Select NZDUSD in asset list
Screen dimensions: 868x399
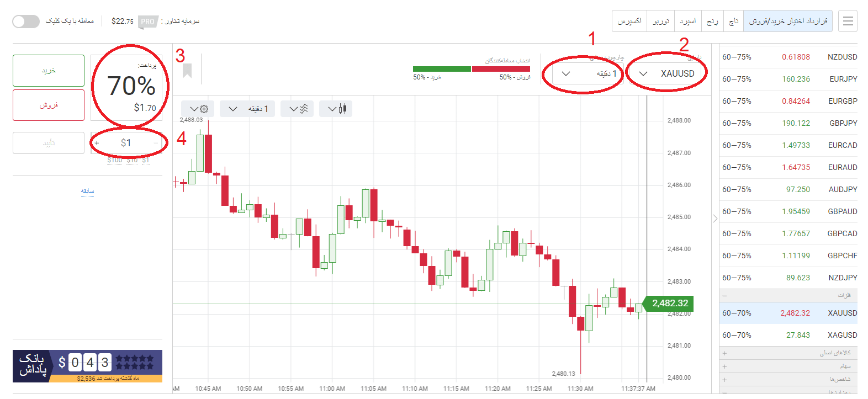[788, 57]
